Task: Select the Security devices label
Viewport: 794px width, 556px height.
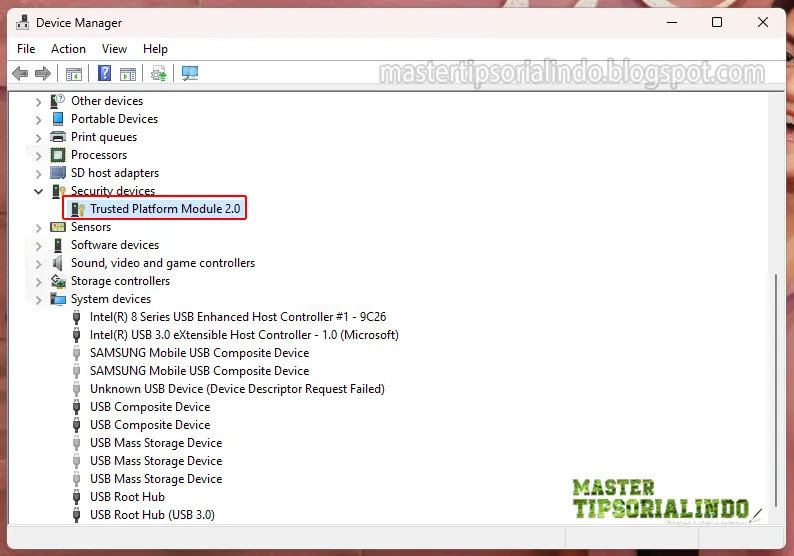Action: coord(113,191)
